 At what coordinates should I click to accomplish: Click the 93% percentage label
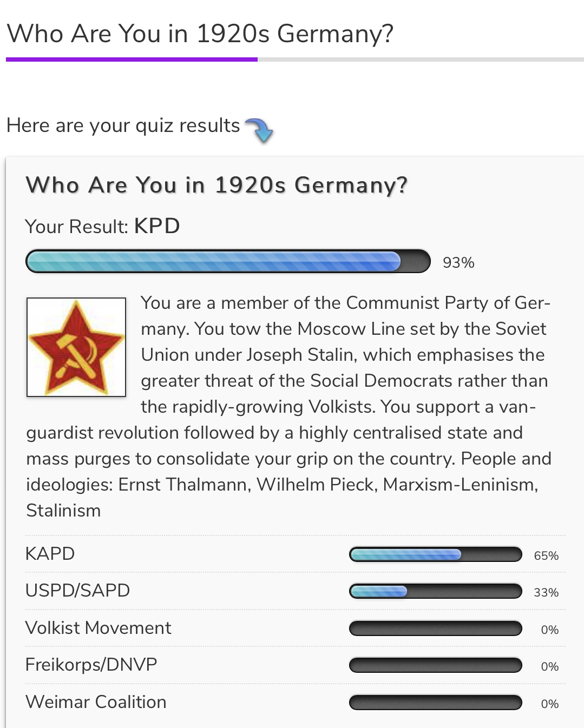tap(458, 262)
